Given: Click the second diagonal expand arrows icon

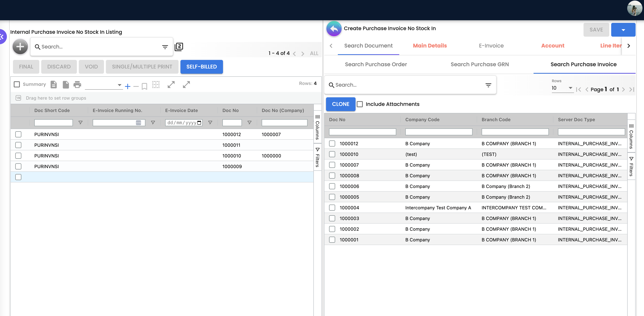Looking at the screenshot, I should (x=186, y=85).
